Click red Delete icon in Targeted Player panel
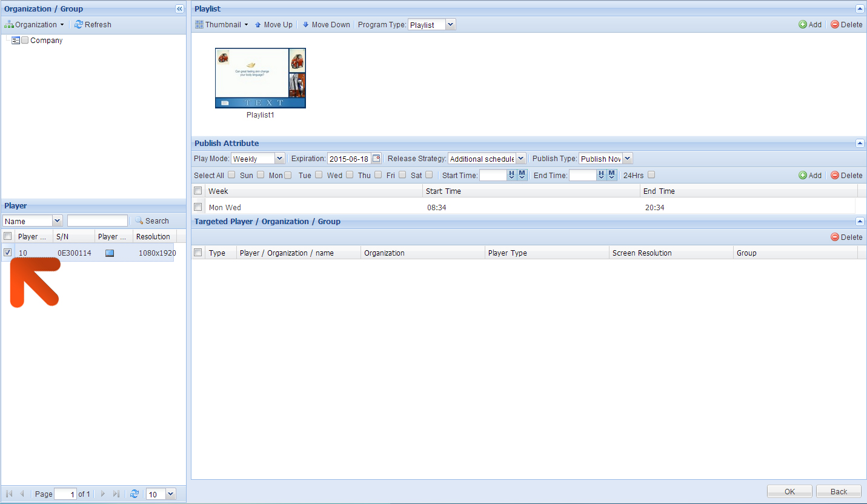This screenshot has height=504, width=867. 835,237
